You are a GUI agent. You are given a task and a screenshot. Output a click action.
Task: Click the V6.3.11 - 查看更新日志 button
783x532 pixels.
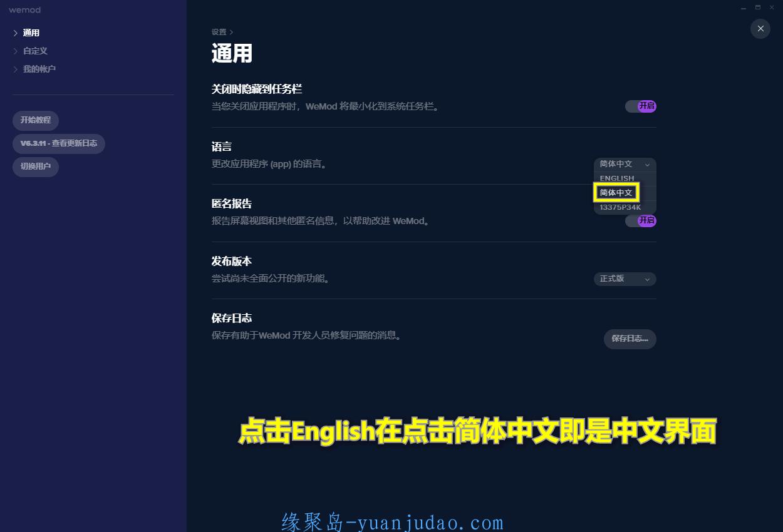pyautogui.click(x=59, y=143)
